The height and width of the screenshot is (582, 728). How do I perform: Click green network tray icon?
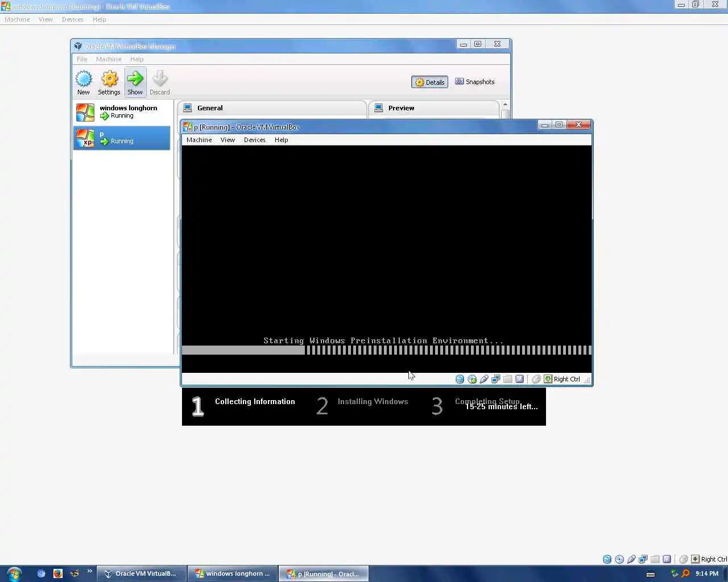click(675, 573)
